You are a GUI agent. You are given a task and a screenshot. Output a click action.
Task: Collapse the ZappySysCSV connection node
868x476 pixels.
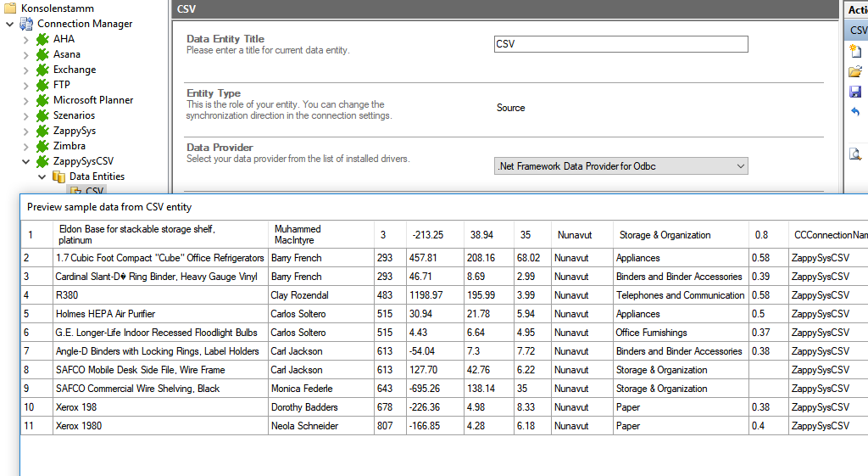(x=25, y=161)
